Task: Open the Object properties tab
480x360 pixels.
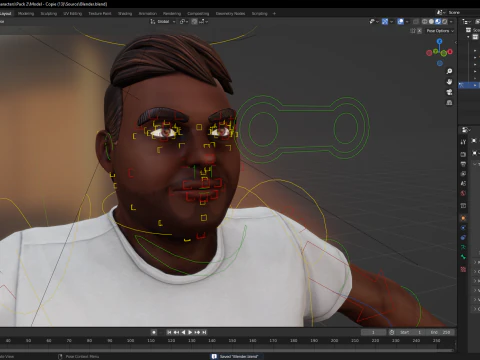Action: [x=463, y=218]
